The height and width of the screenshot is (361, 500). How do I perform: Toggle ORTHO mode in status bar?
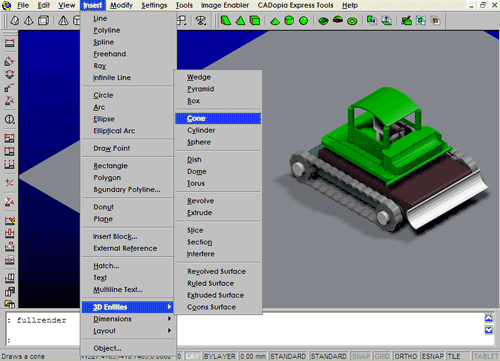click(406, 356)
